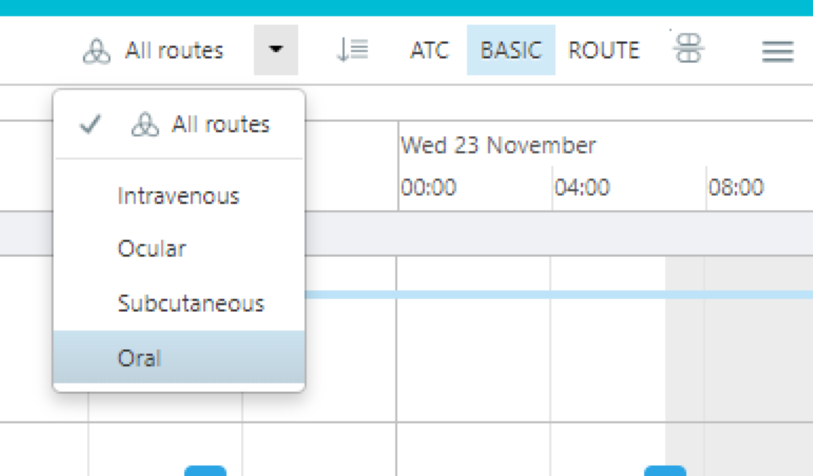Select Oral in route dropdown

tap(179, 357)
